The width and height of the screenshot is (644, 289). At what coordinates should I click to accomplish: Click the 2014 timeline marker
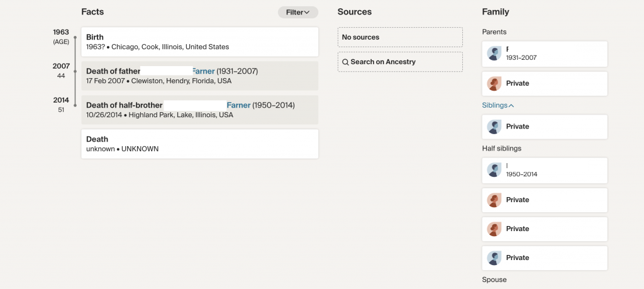[x=75, y=105]
